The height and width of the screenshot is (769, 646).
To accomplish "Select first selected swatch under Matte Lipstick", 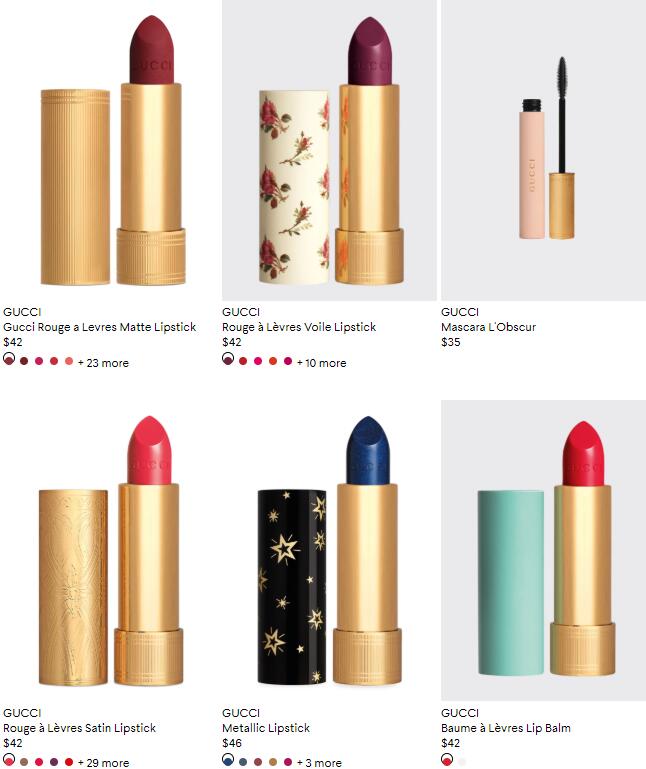I will pyautogui.click(x=9, y=359).
